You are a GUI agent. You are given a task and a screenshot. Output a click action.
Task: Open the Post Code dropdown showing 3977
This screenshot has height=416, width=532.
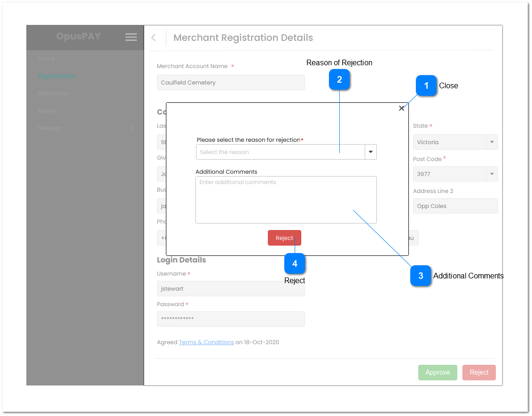point(492,174)
